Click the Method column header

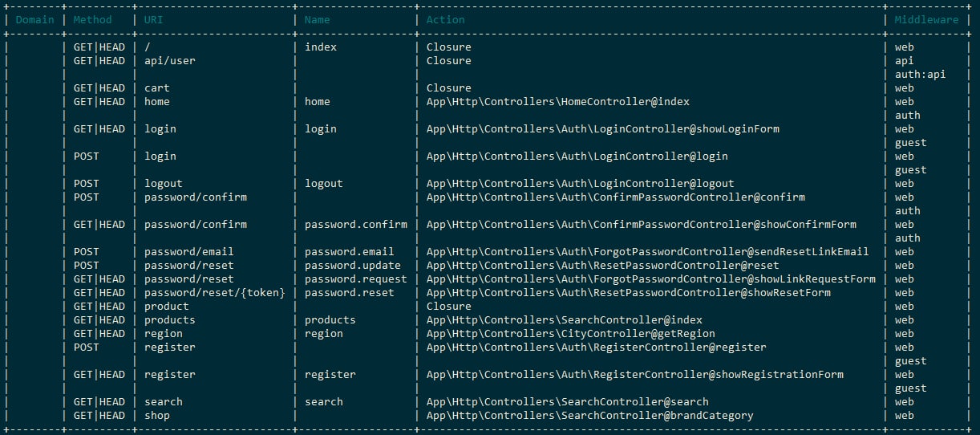click(93, 19)
